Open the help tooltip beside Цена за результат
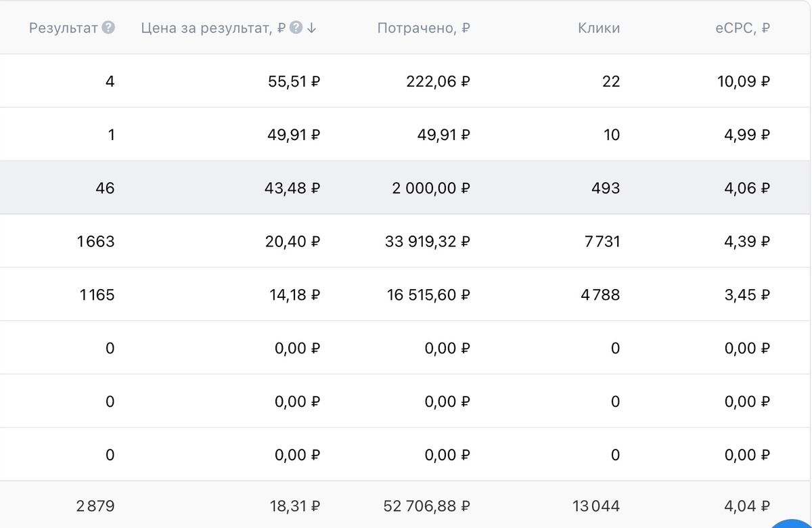Screen dimensions: 812x528 (296, 28)
